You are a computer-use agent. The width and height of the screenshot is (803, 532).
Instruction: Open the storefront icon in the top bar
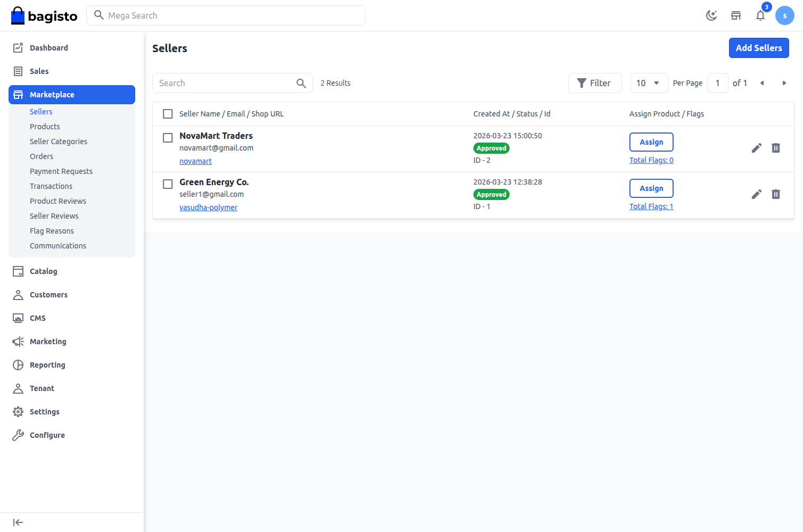coord(735,15)
